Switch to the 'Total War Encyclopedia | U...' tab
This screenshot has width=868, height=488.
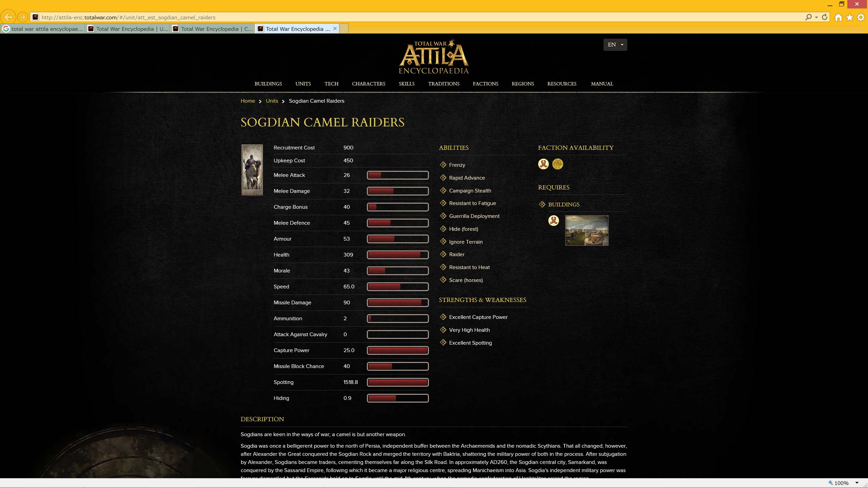[127, 29]
